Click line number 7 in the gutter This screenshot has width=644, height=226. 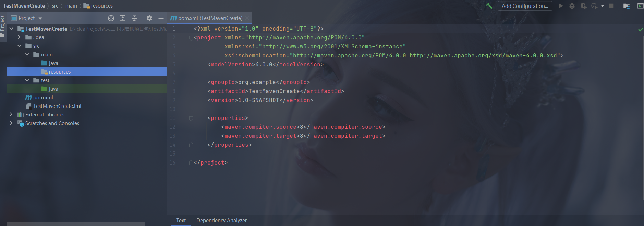point(174,82)
